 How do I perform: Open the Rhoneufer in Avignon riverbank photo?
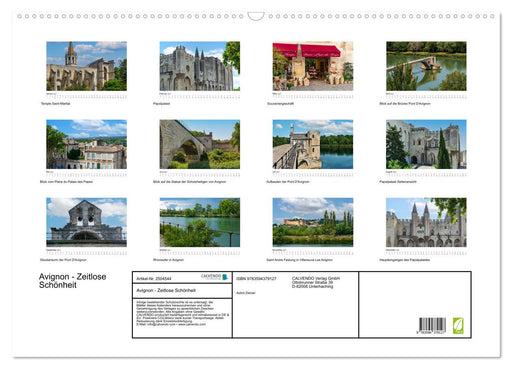pyautogui.click(x=200, y=222)
